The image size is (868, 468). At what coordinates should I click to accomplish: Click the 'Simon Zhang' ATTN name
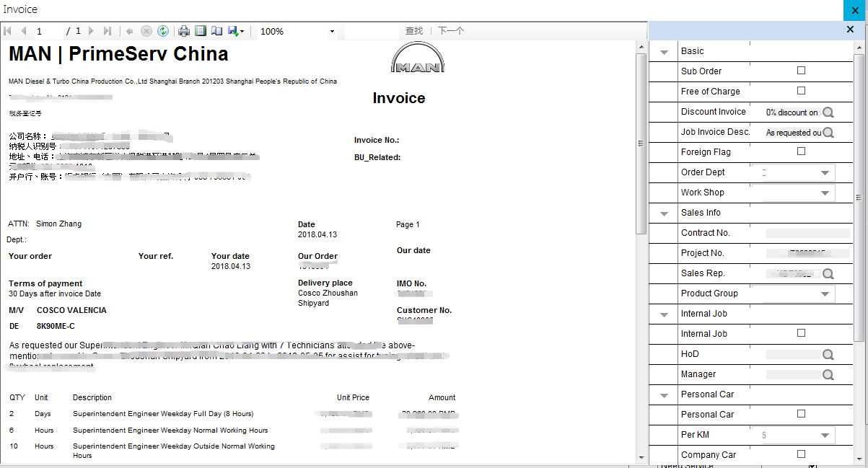[58, 224]
